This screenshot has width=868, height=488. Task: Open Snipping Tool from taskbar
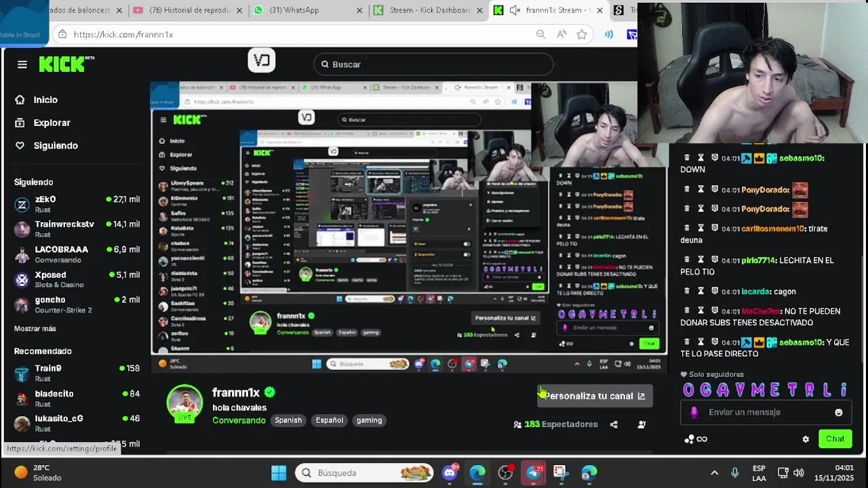[x=560, y=472]
